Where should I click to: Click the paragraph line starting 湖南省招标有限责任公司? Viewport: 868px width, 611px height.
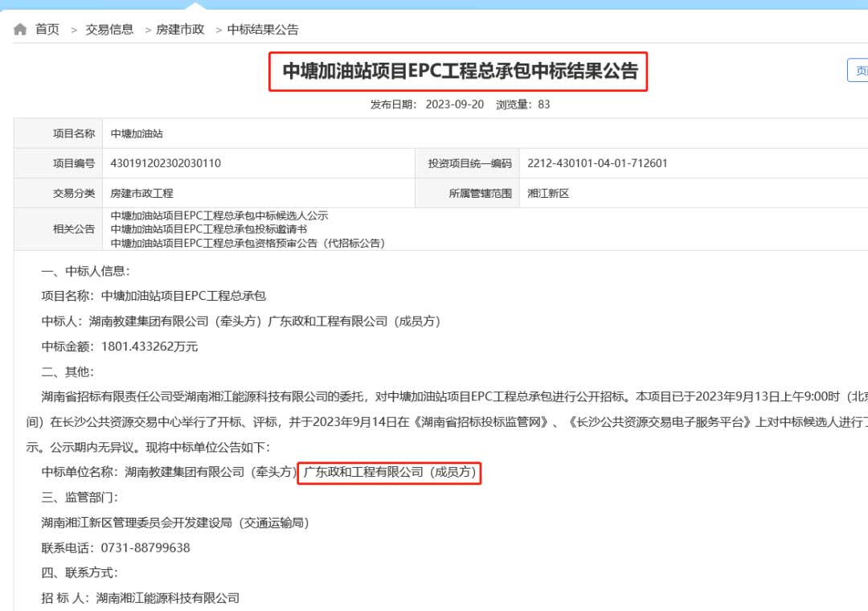click(x=454, y=396)
